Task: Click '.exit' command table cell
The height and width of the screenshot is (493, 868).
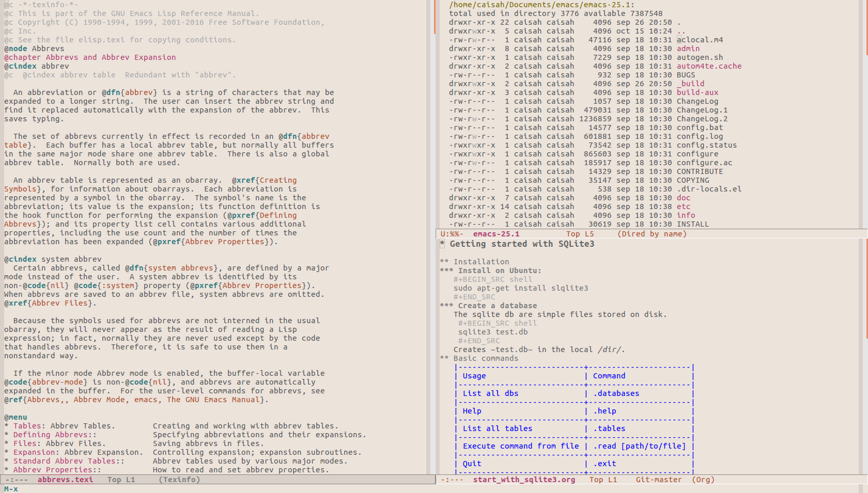Action: 605,464
